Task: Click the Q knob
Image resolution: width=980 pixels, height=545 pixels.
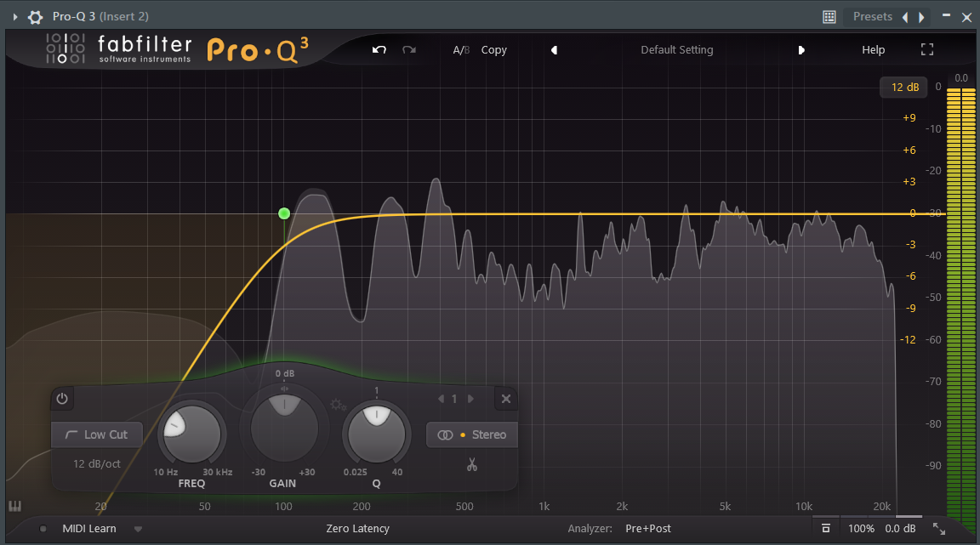Action: coord(376,433)
